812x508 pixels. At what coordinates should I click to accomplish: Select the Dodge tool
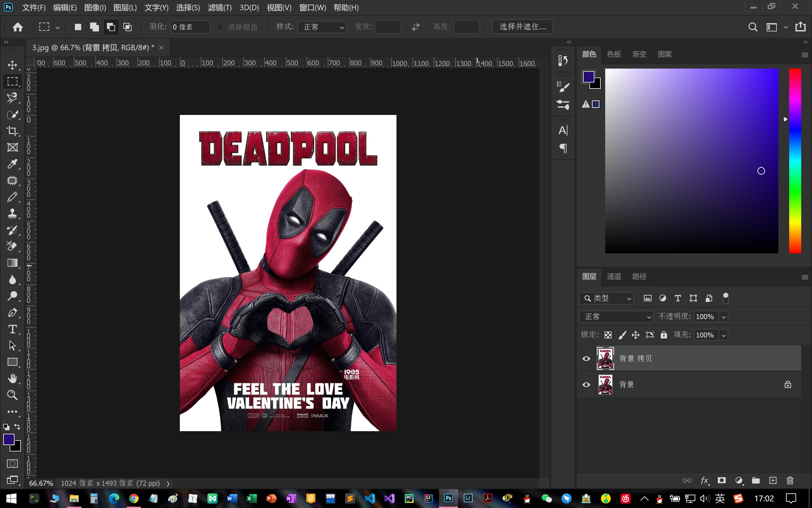point(12,296)
